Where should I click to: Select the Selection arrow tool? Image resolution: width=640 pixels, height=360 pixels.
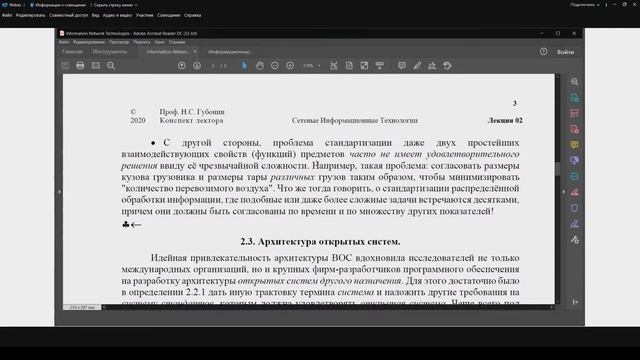click(244, 66)
